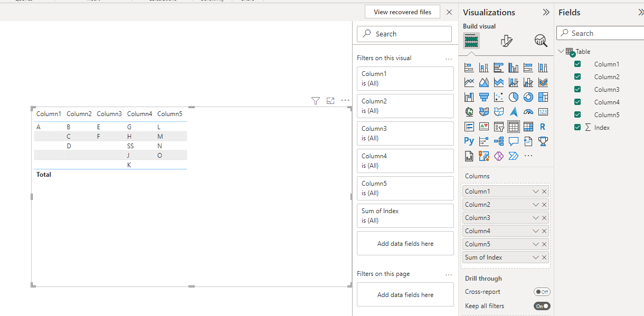Choose the matrix visual
Viewport: 644px width, 316px height.
[528, 127]
